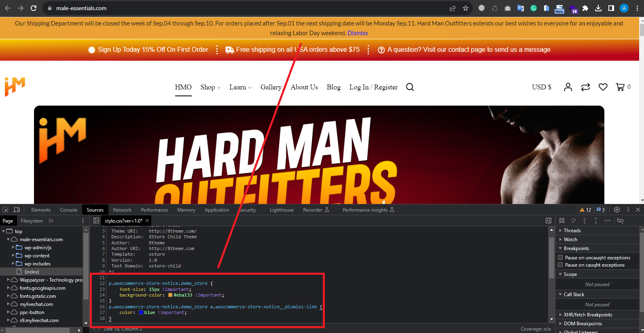Open the Chrome profile avatar
The height and width of the screenshot is (333, 644).
pyautogui.click(x=624, y=8)
